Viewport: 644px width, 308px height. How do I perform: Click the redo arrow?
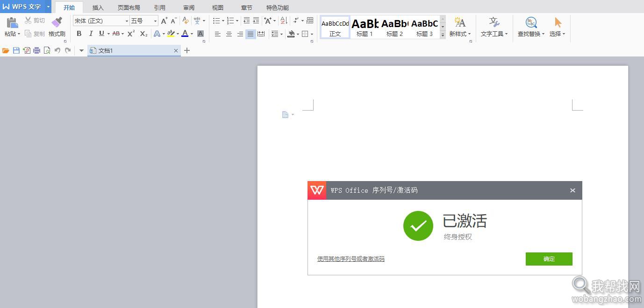coord(68,50)
